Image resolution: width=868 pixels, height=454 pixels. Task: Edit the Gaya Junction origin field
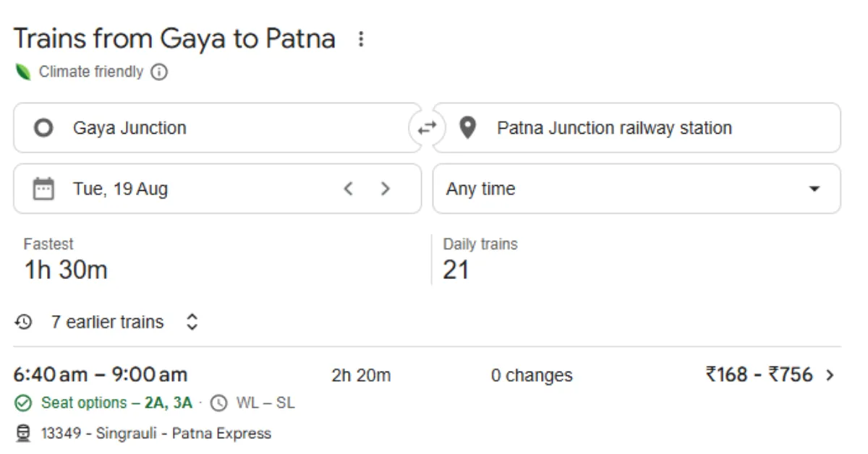coord(217,128)
